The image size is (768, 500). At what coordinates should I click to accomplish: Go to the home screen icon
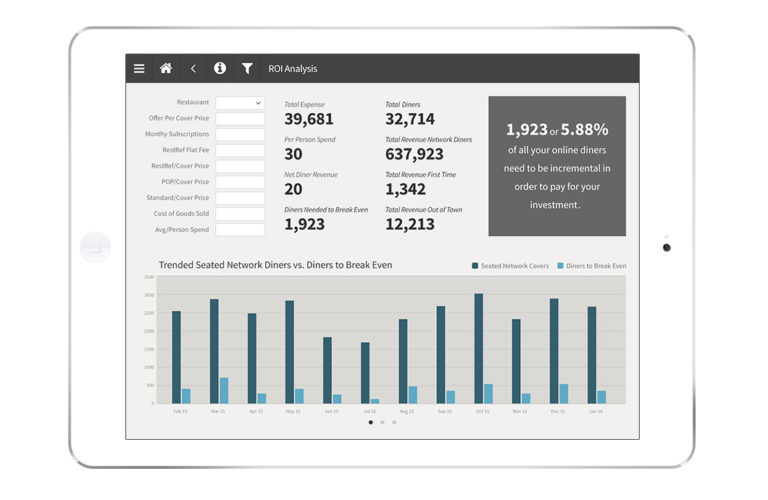point(166,69)
